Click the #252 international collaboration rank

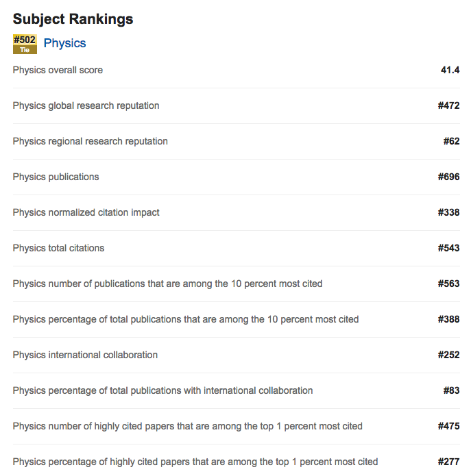click(x=448, y=355)
